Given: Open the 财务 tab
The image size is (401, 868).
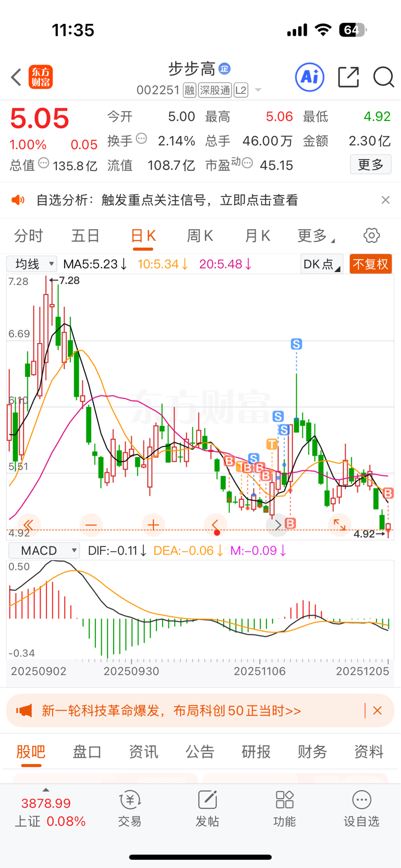Looking at the screenshot, I should pyautogui.click(x=312, y=752).
